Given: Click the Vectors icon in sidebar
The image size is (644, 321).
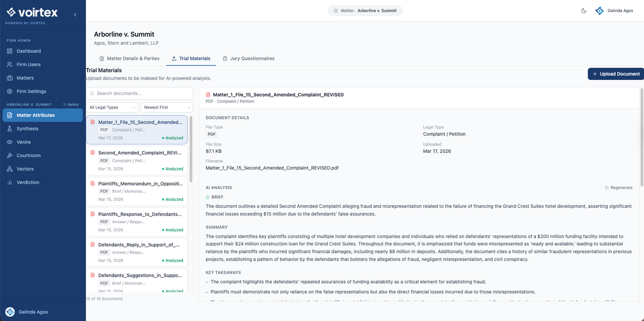Looking at the screenshot, I should (10, 169).
